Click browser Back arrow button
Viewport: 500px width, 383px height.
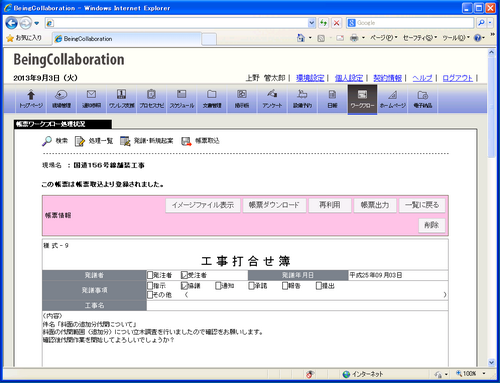point(12,23)
